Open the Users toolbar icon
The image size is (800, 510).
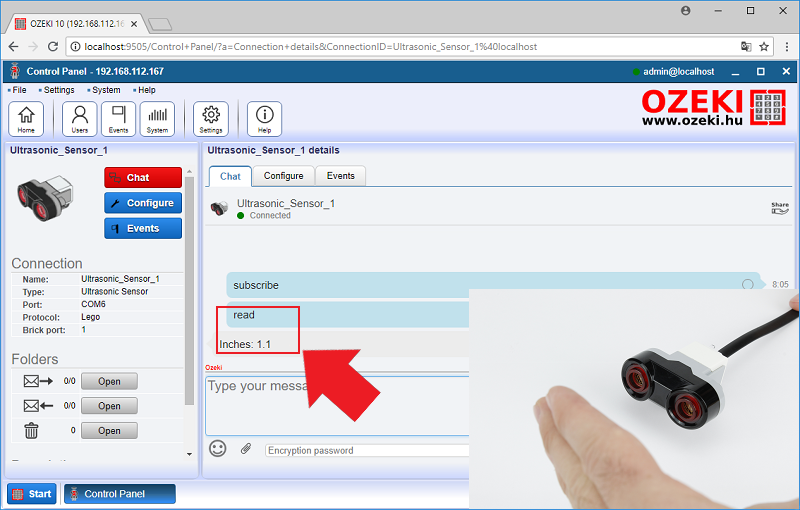(x=79, y=118)
